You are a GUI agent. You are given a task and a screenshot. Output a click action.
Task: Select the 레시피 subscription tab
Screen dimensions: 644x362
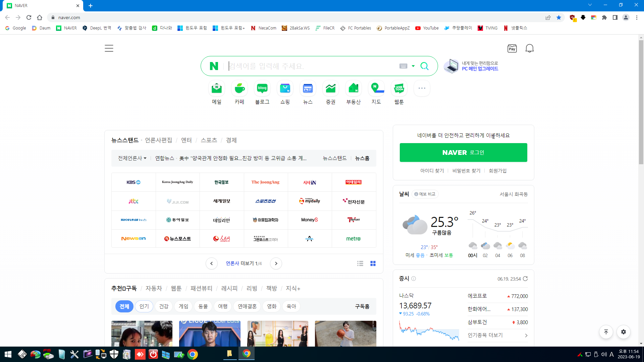coord(229,288)
